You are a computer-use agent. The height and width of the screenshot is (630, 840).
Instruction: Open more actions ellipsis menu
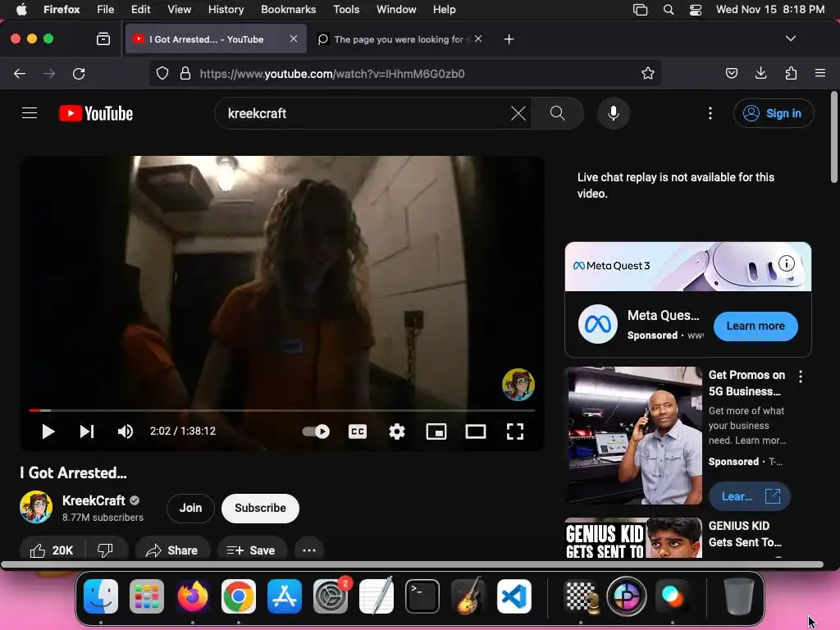[309, 550]
